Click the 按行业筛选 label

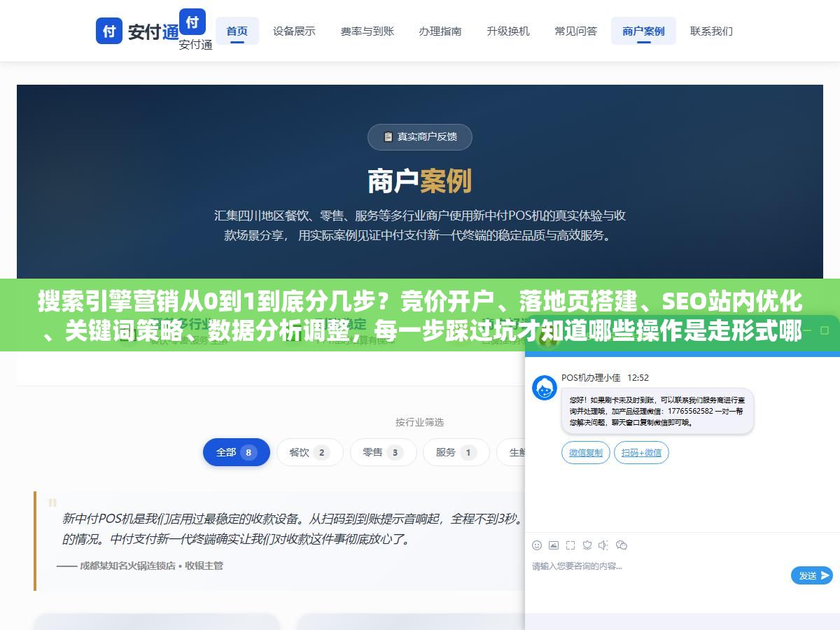point(420,422)
